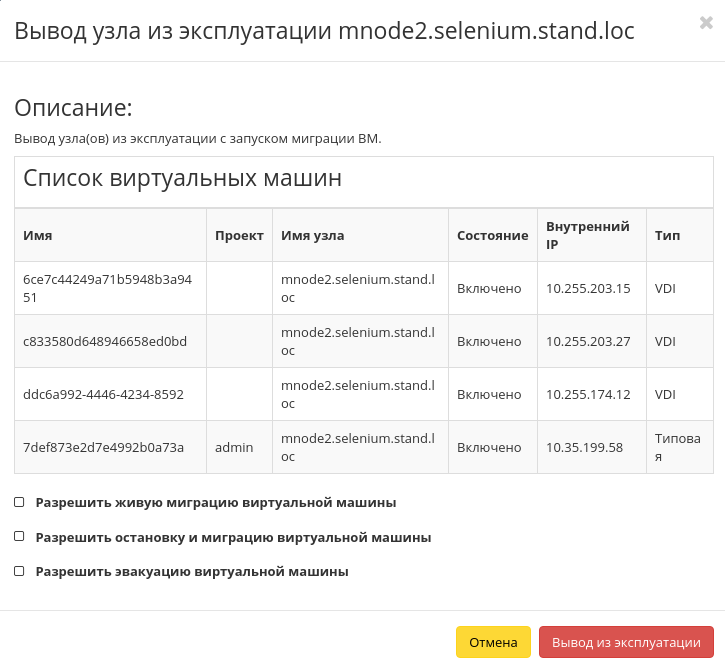Click the Имя column header
725x669 pixels.
(x=38, y=236)
